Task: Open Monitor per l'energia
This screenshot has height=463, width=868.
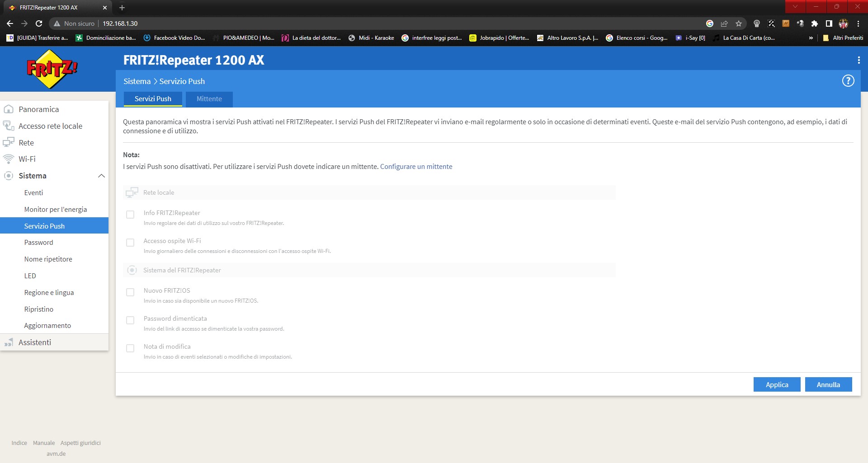Action: pos(56,209)
